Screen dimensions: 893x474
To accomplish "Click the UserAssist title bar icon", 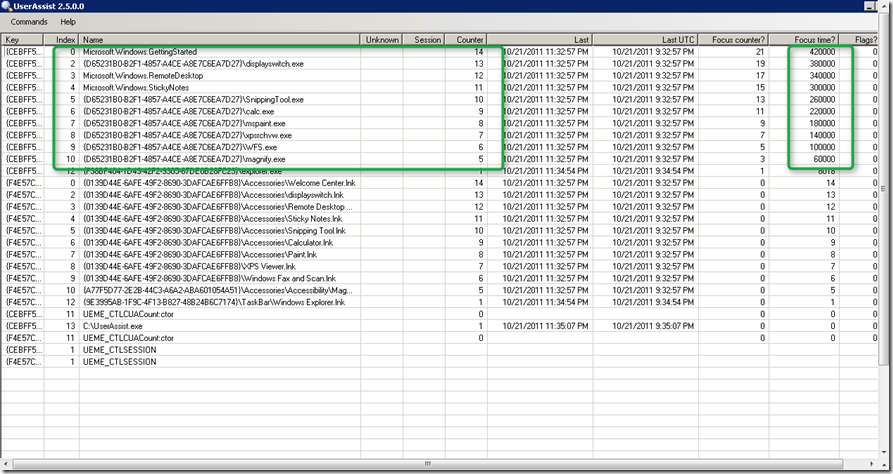I will (x=6, y=6).
